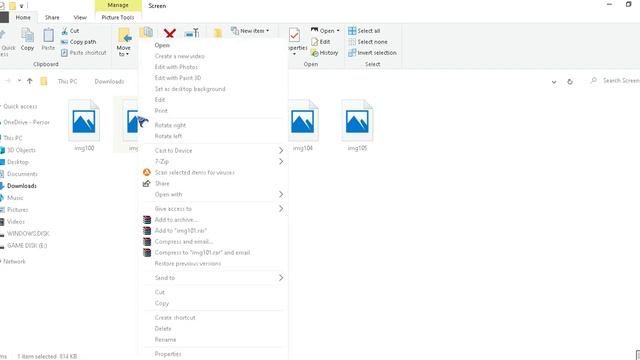Click the Paste clipboard icon
This screenshot has height=360, width=640.
click(48, 36)
